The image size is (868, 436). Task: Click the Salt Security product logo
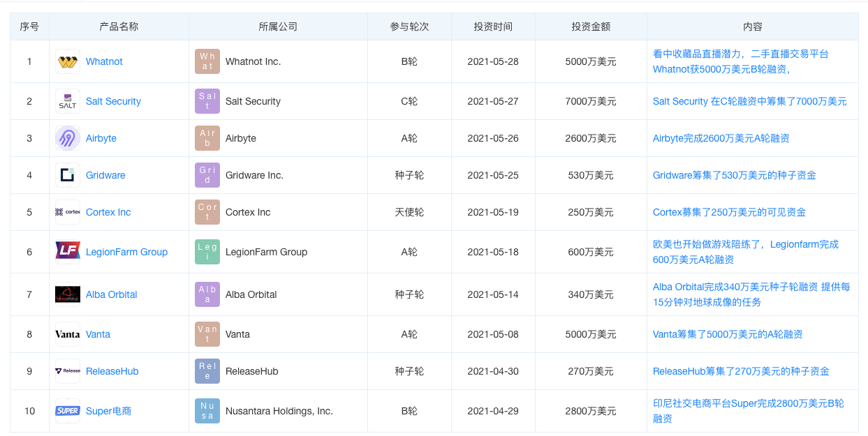(68, 101)
